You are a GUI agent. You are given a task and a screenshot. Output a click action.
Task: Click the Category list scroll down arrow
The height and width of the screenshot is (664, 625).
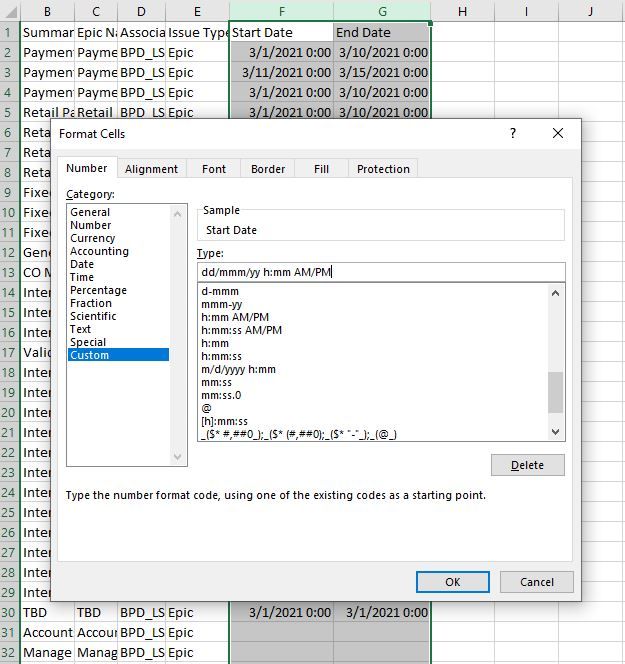(x=177, y=456)
